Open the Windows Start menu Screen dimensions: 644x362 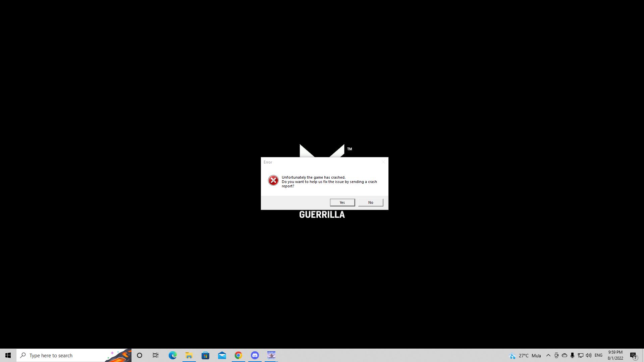pyautogui.click(x=8, y=355)
